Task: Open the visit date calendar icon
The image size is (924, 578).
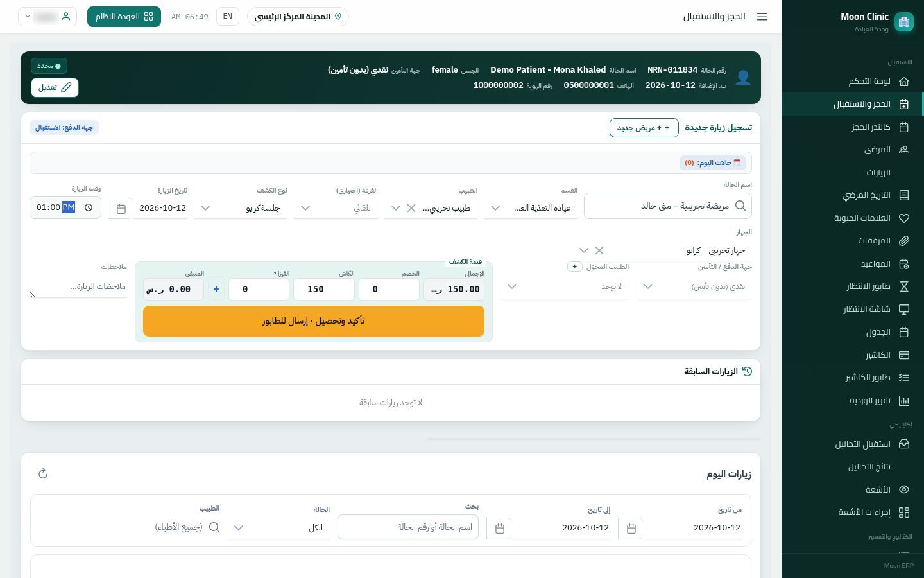Action: (x=121, y=208)
